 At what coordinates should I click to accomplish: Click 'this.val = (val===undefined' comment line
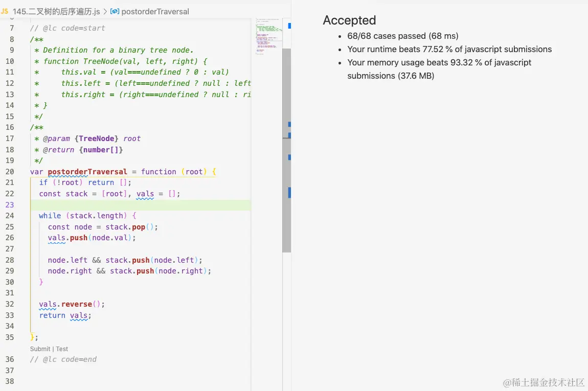pyautogui.click(x=131, y=72)
